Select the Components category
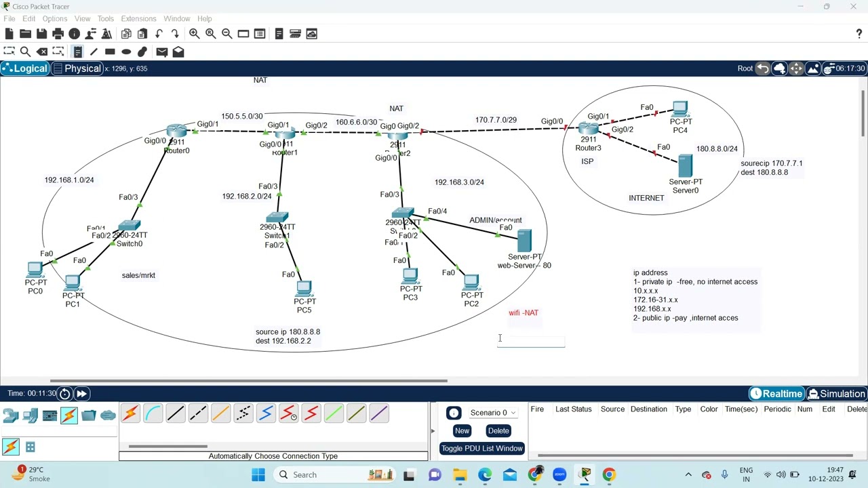 [50, 415]
